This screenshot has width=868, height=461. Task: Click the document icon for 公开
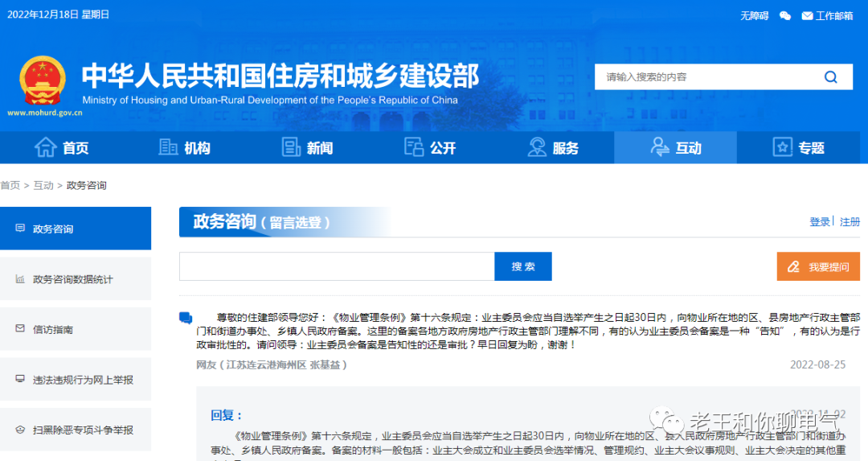pyautogui.click(x=414, y=147)
